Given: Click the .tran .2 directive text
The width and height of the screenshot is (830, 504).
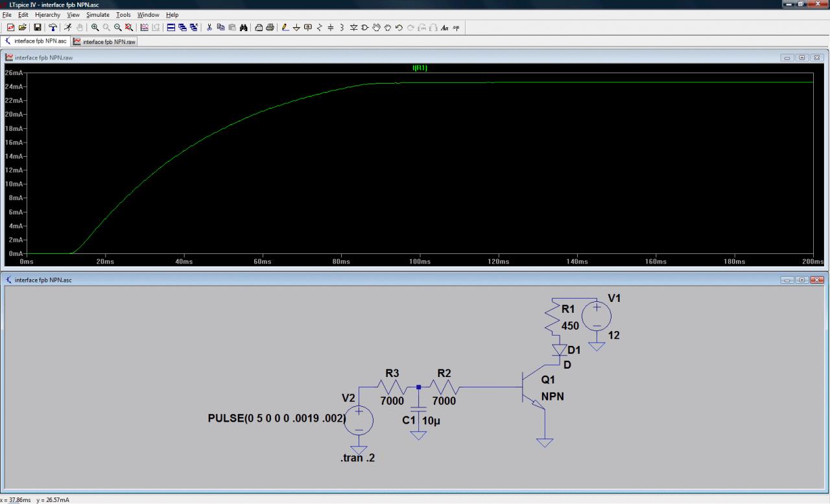Looking at the screenshot, I should (358, 458).
